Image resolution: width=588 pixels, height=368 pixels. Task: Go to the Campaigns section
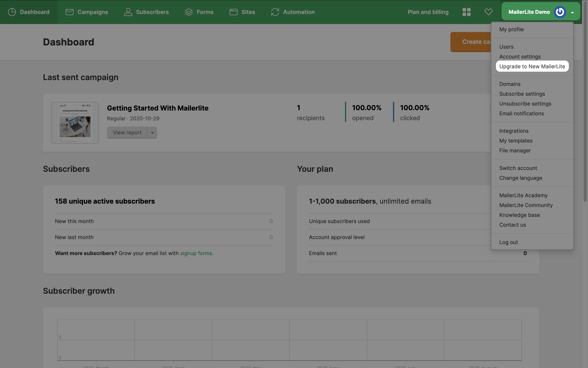pyautogui.click(x=87, y=12)
